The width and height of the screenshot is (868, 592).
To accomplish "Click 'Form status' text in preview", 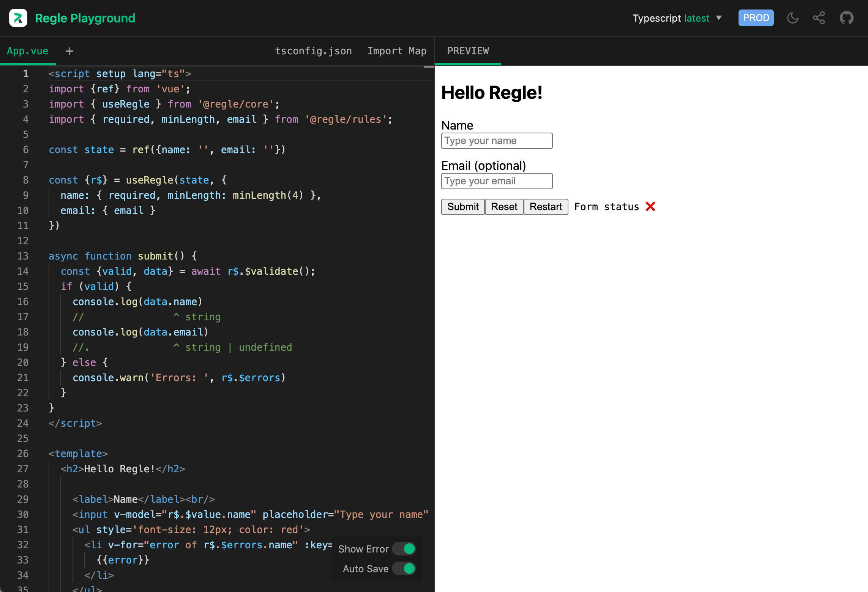I will coord(606,207).
